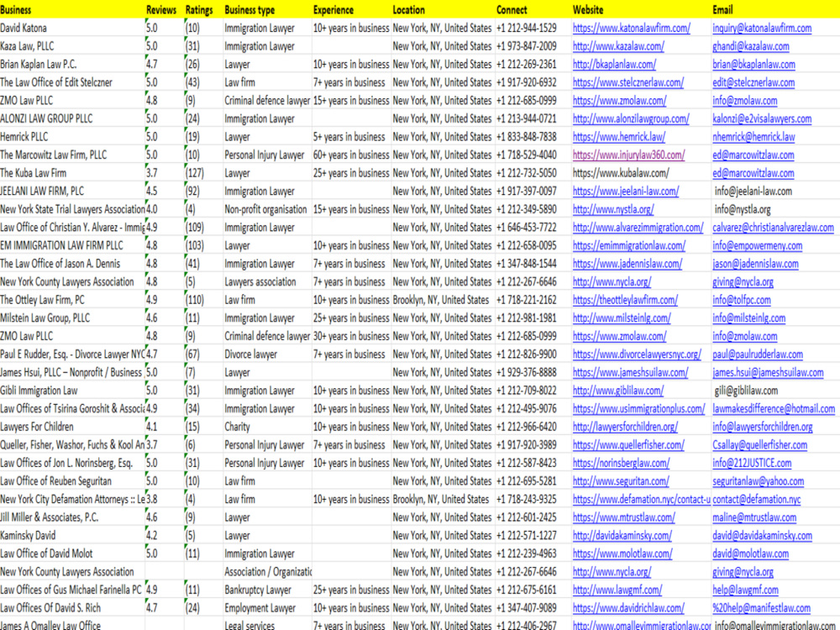This screenshot has width=840, height=630.
Task: Open the norinsberglaw.com website link
Action: (621, 463)
